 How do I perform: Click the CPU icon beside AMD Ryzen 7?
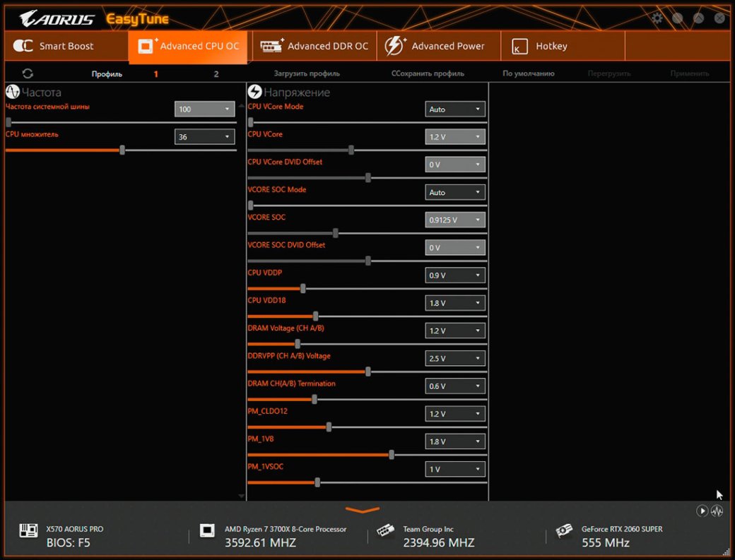[207, 531]
